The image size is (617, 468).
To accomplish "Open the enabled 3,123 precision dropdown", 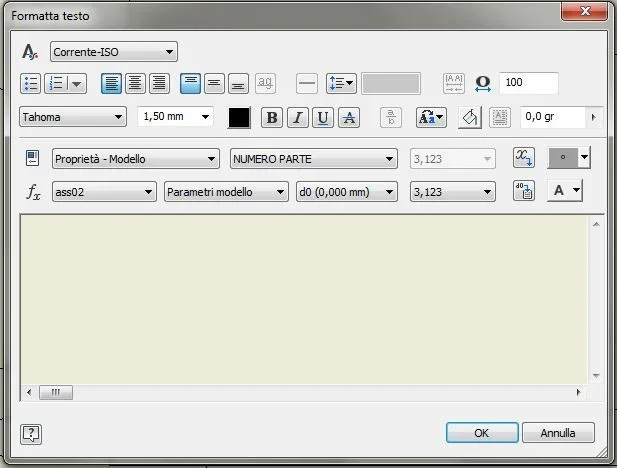I will [x=453, y=192].
